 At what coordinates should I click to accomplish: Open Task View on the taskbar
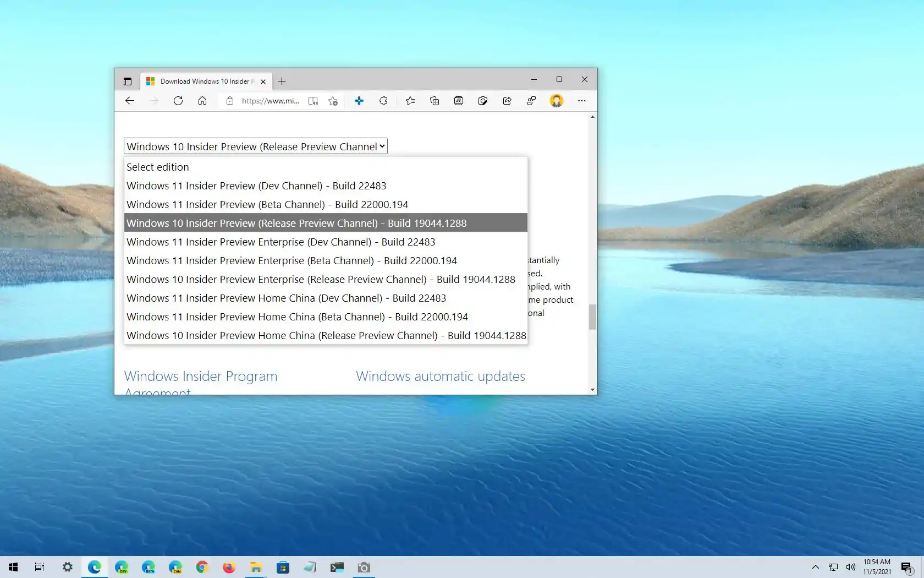(40, 567)
